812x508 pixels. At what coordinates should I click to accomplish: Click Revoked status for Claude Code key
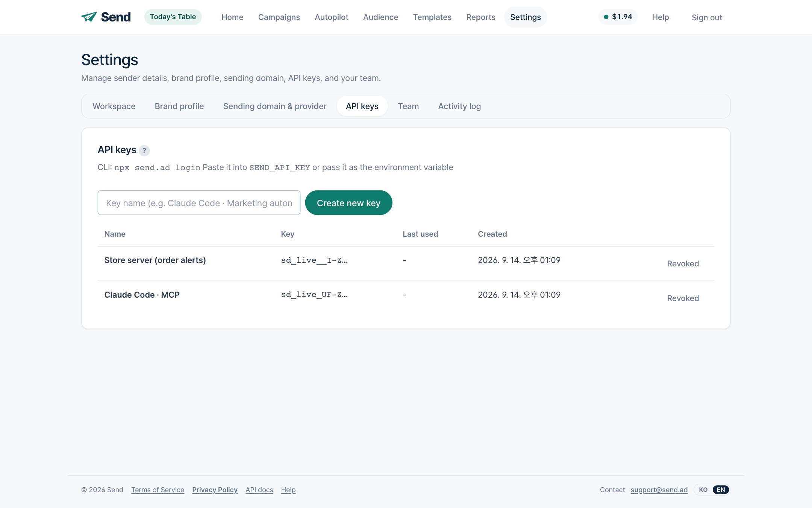[683, 298]
